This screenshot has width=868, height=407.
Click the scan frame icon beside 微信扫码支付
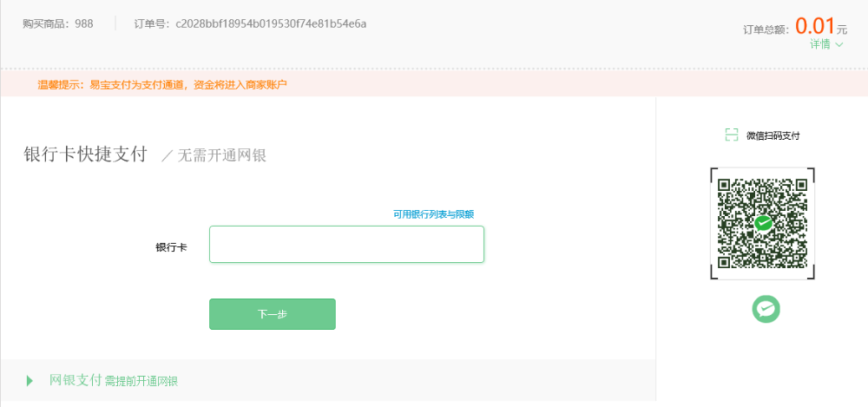click(x=731, y=135)
